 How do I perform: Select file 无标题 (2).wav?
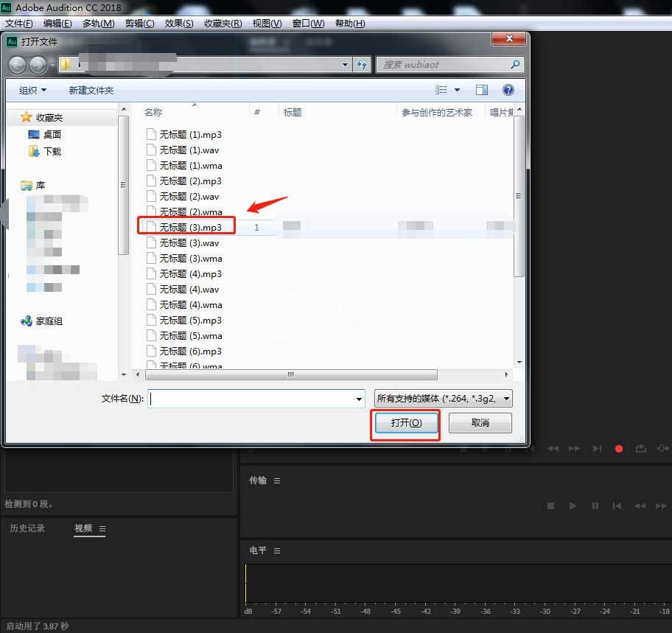pos(183,197)
